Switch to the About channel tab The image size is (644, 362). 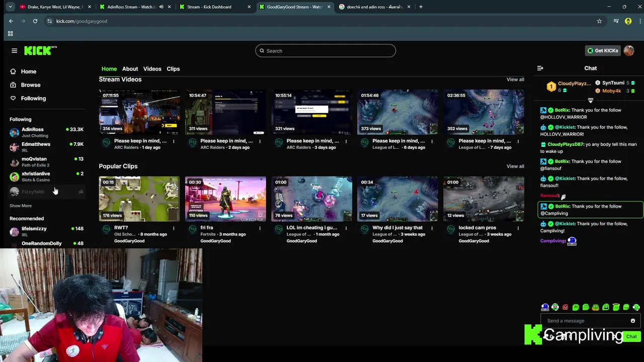(x=130, y=69)
